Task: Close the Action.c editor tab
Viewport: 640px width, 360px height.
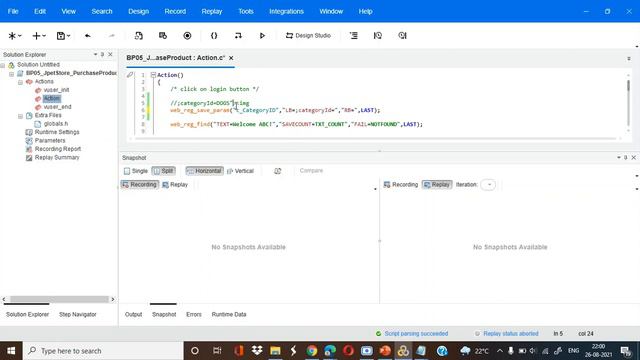Action: coord(231,58)
